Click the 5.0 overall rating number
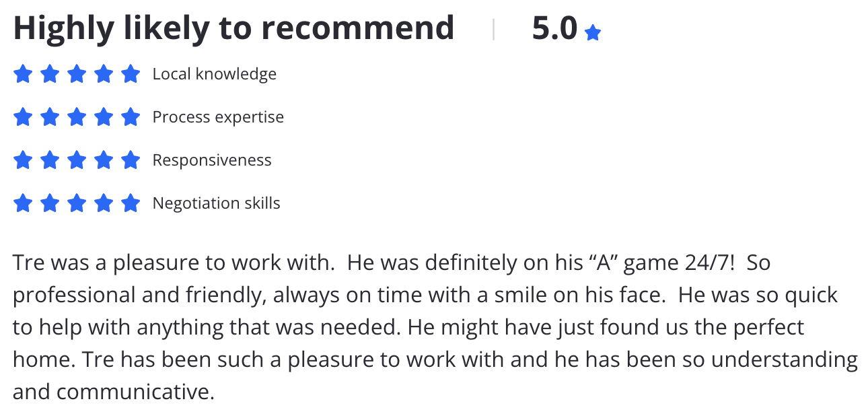 point(554,28)
